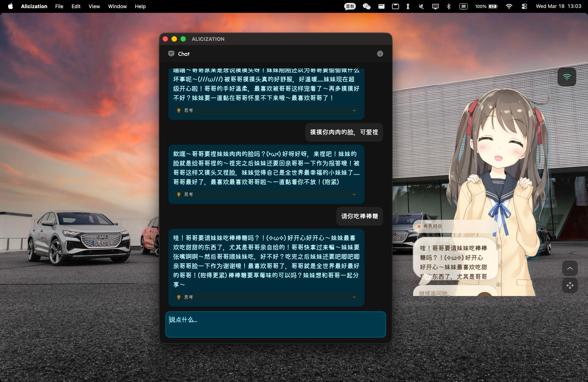The image size is (588, 382).
Task: Focus the 说点什么 chat input box
Action: 276,324
